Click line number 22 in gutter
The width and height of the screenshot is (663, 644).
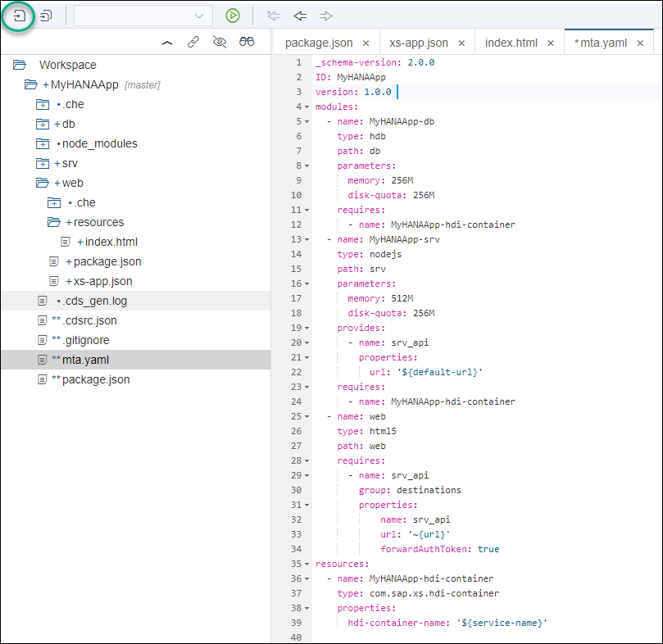click(297, 372)
